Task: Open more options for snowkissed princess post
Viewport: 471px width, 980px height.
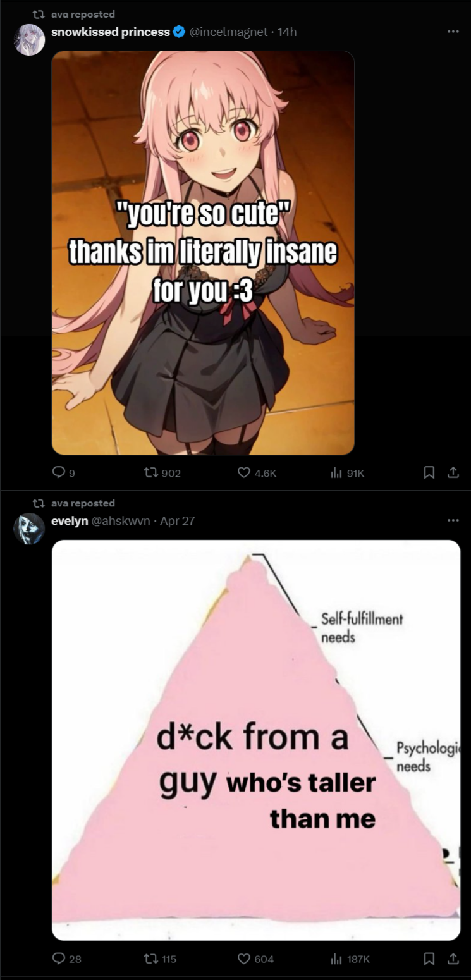Action: tap(452, 32)
